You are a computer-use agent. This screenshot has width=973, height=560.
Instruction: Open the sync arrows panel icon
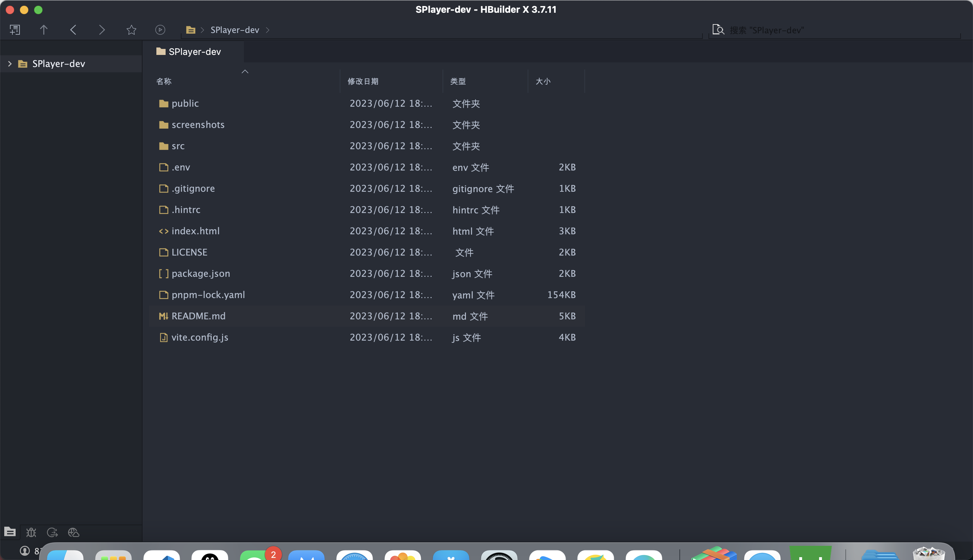click(52, 532)
